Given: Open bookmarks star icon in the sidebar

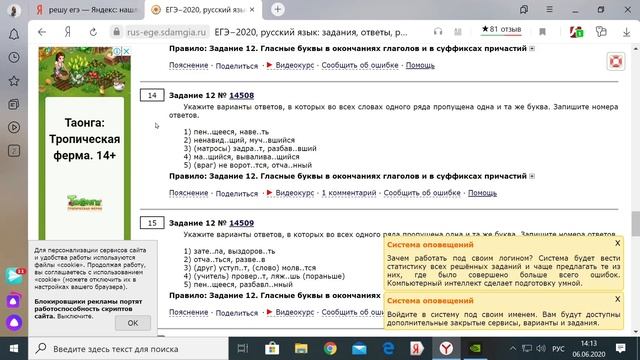Looking at the screenshot, I should point(14,81).
